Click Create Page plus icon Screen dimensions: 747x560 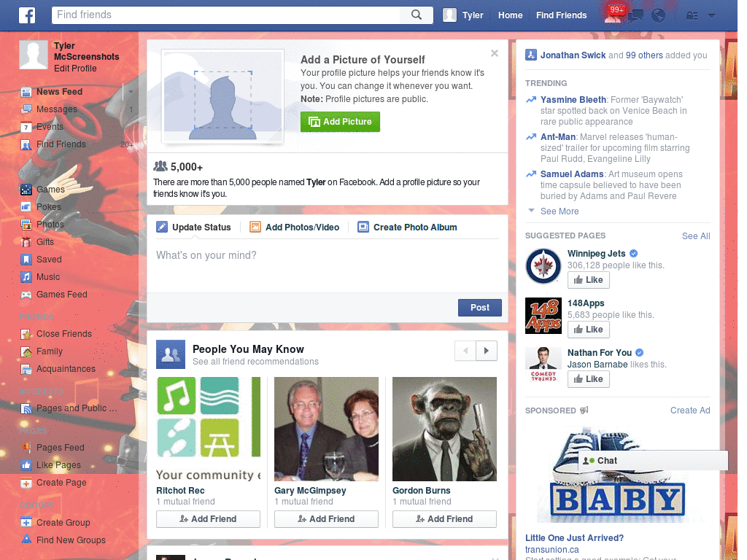[x=26, y=483]
